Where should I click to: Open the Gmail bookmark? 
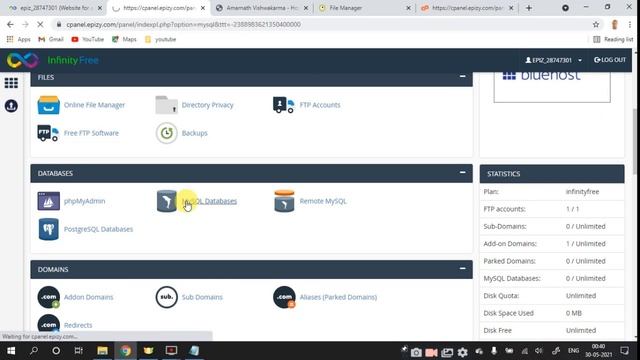[51, 39]
